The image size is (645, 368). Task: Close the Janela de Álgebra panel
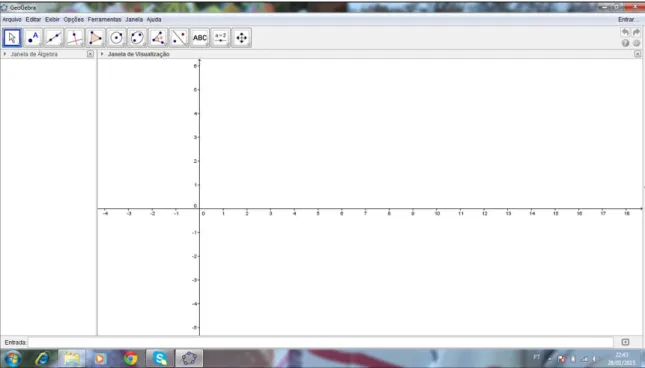click(90, 54)
